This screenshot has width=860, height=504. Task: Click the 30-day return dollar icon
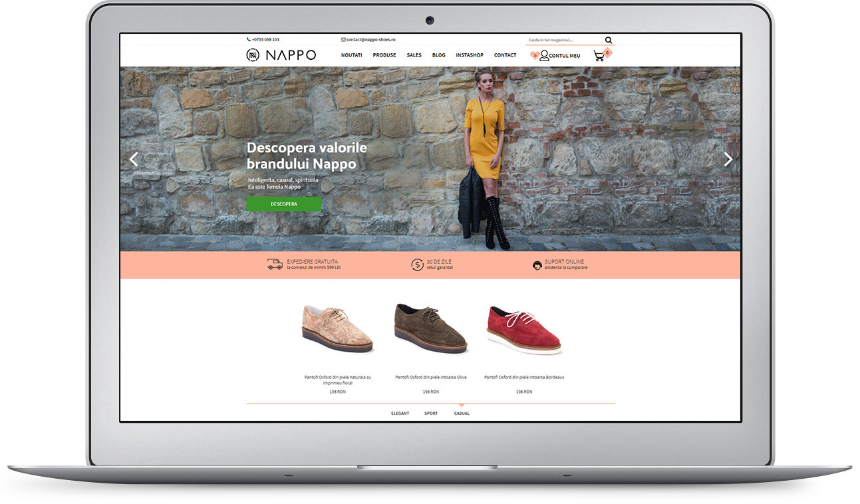coord(417,265)
